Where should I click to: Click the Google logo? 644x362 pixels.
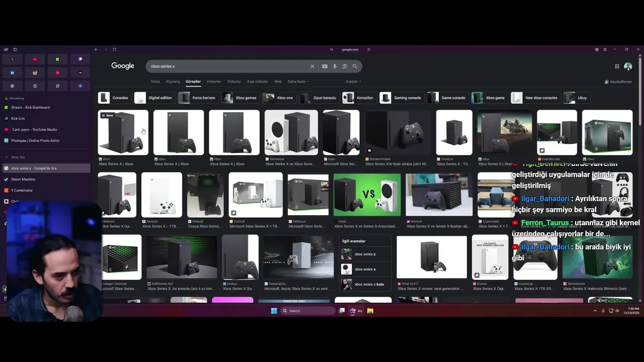click(123, 66)
